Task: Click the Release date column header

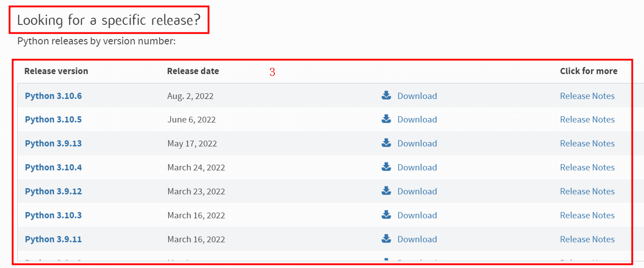Action: point(193,71)
